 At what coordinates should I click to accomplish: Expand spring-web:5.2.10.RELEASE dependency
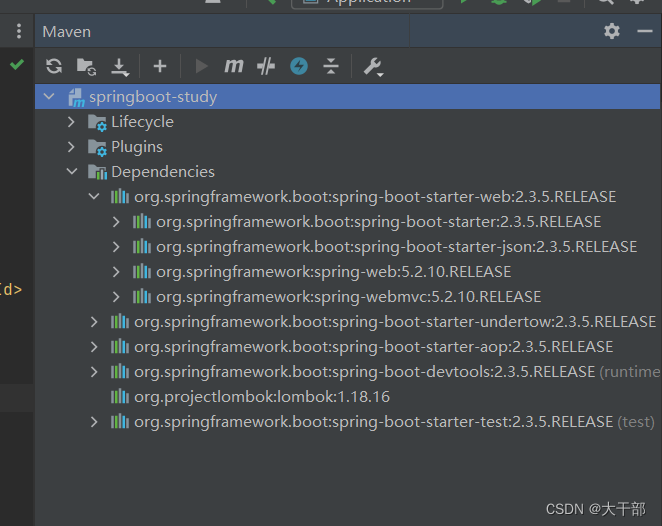pyautogui.click(x=116, y=272)
